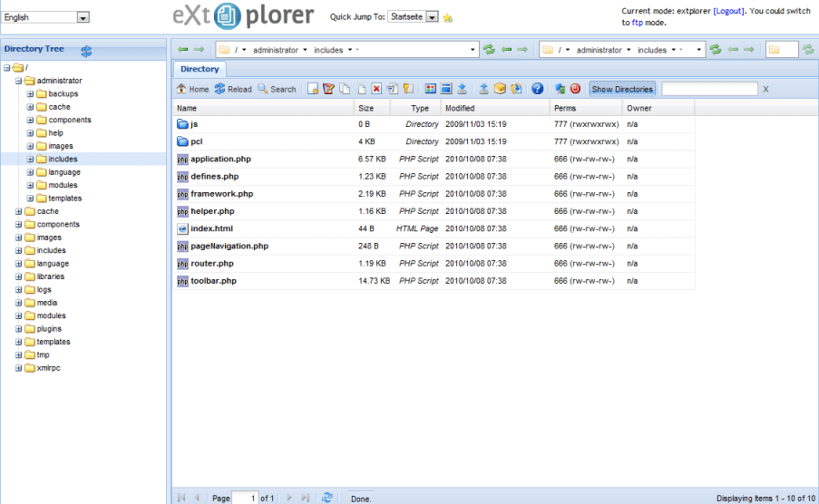This screenshot has width=819, height=504.
Task: Select the Directory tab
Action: tap(200, 69)
